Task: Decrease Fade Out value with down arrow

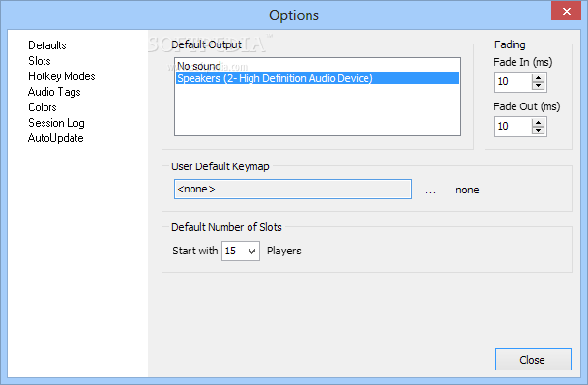Action: point(538,131)
